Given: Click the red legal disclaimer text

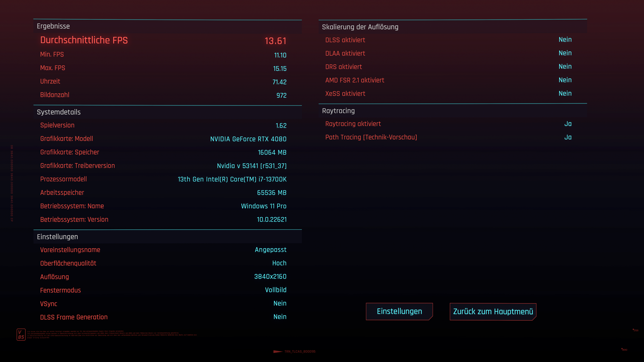Looking at the screenshot, I should click(x=112, y=335).
